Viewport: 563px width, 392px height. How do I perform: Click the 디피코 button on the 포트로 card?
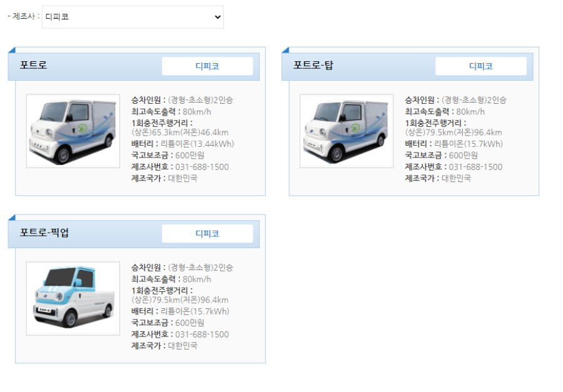207,66
